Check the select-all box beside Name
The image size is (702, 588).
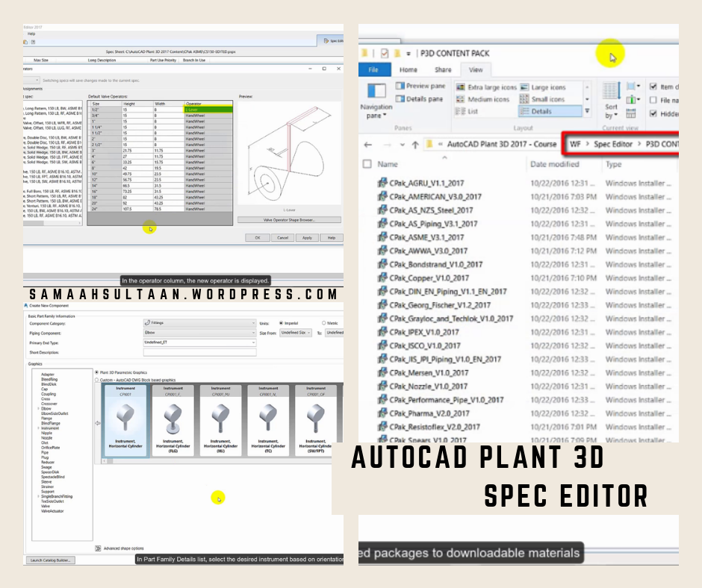[x=367, y=164]
